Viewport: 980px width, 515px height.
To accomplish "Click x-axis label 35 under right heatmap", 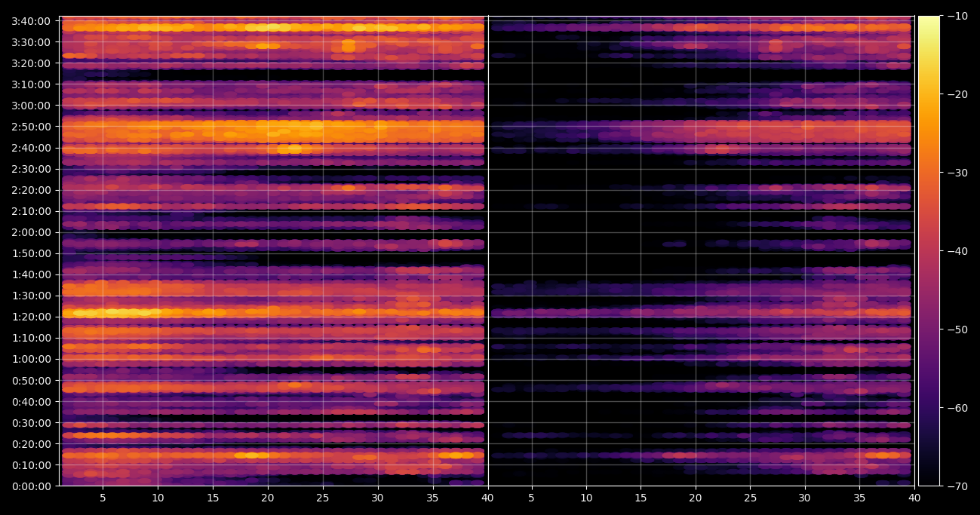I will coord(860,498).
